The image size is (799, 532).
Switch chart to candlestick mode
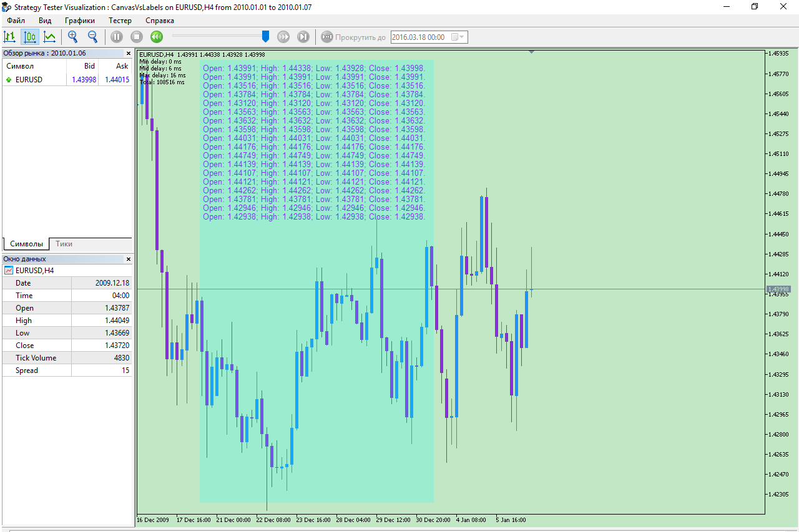point(29,37)
